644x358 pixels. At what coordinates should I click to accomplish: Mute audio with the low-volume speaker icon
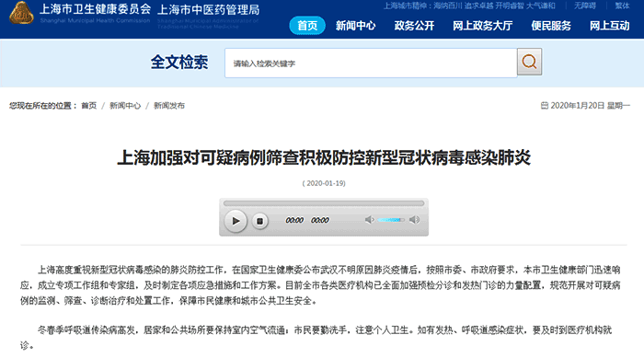(369, 220)
